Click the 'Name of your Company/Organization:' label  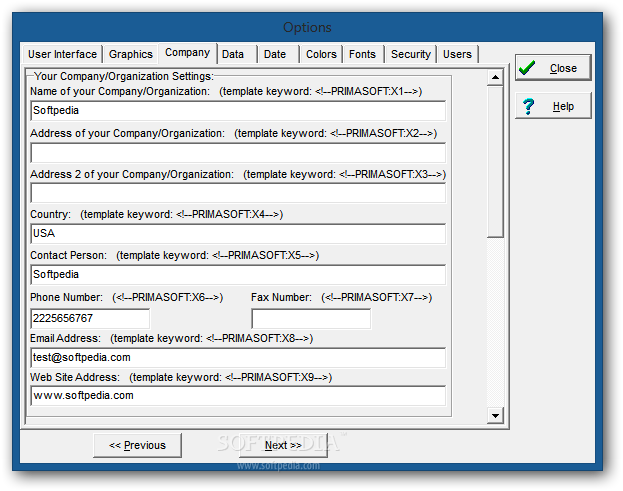point(120,91)
